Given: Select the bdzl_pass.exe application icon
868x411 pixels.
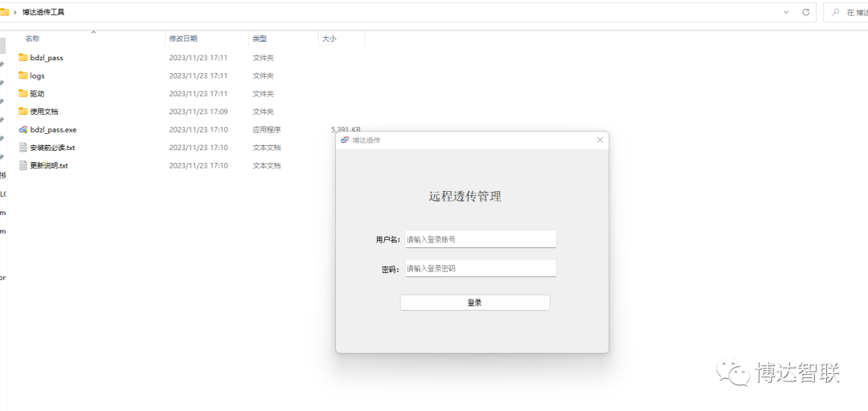Looking at the screenshot, I should (23, 129).
